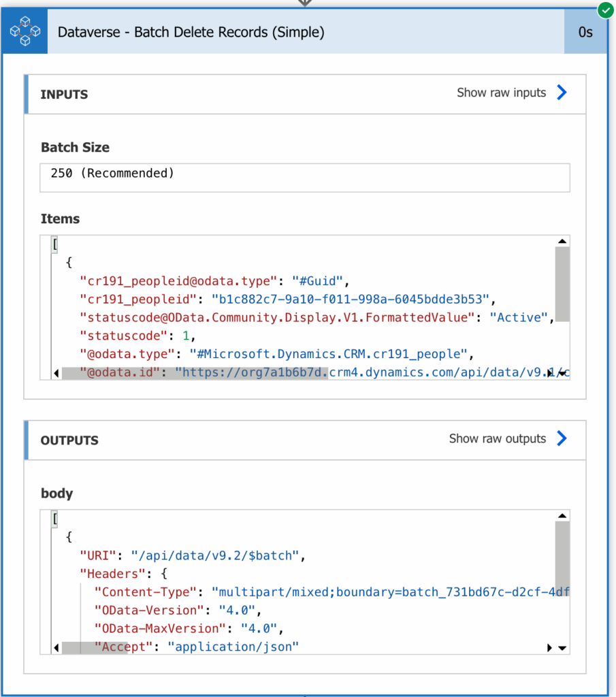Click the body box scroll right arrow
The width and height of the screenshot is (616, 697).
549,648
